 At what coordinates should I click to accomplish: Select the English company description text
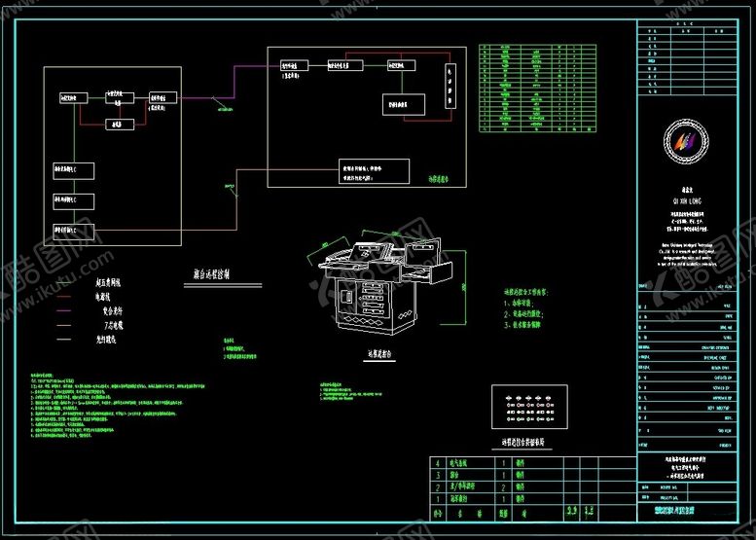click(686, 231)
